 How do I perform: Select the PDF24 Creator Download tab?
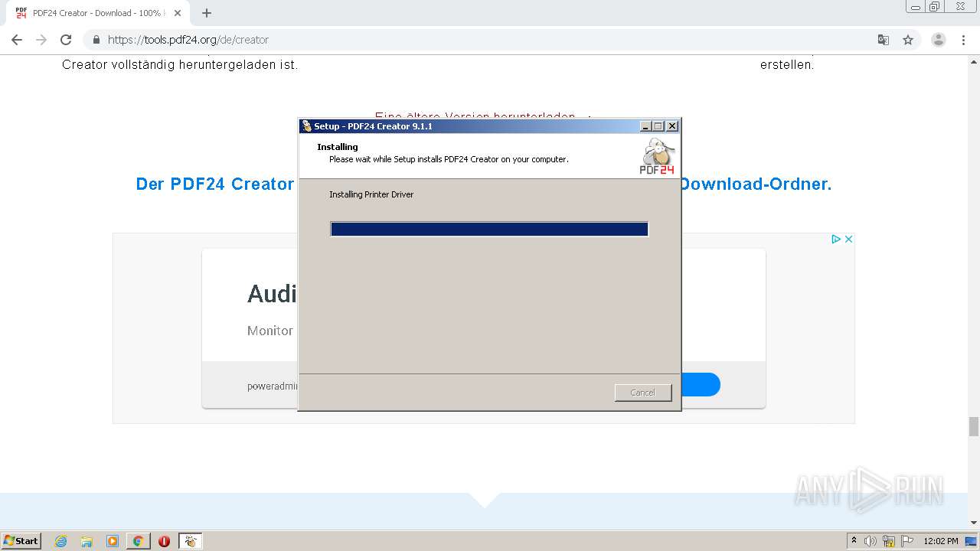96,13
